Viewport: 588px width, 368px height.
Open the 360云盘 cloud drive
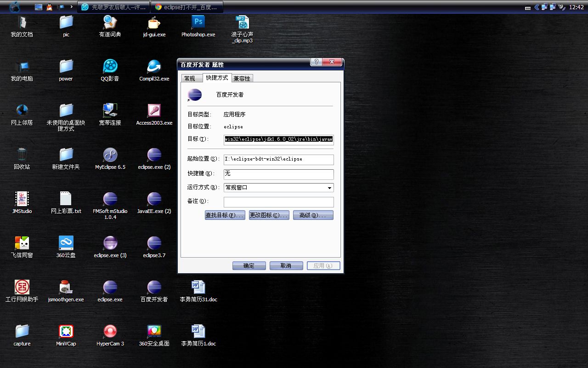click(66, 244)
